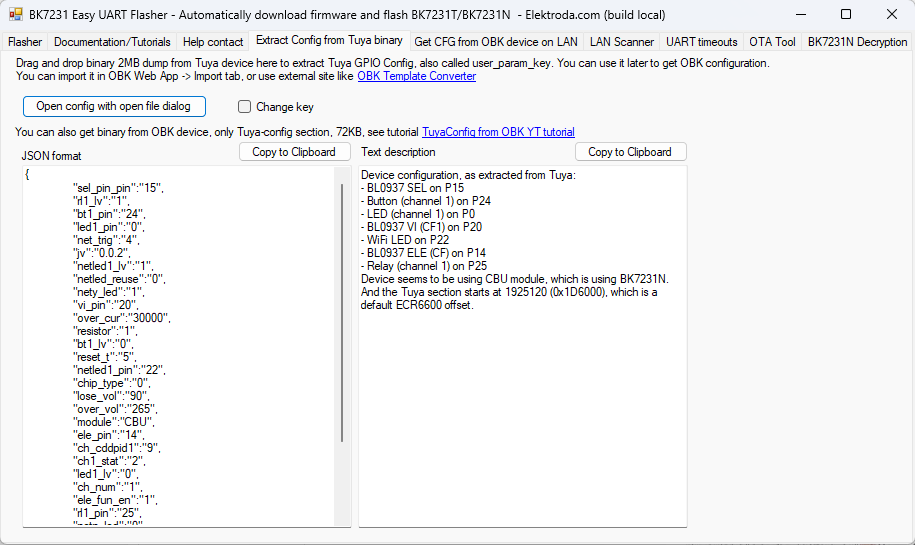Open the TuyaConfig from OBK YT tutorial link
Image resolution: width=915 pixels, height=545 pixels.
(x=498, y=132)
